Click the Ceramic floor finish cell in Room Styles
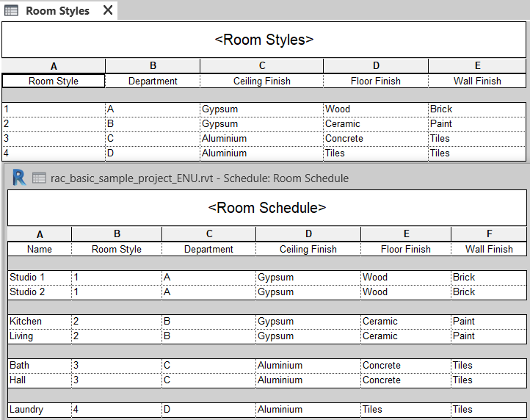The height and width of the screenshot is (420, 530). pyautogui.click(x=376, y=124)
